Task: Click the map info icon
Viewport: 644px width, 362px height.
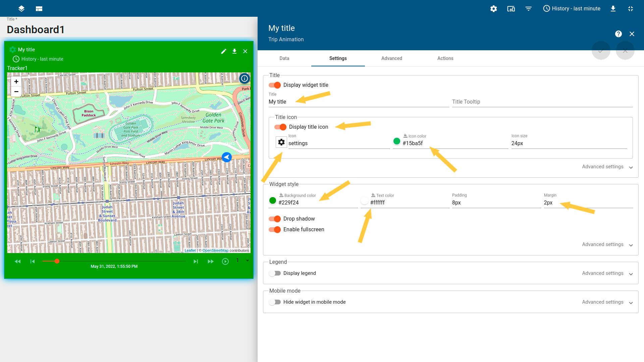Action: coord(245,78)
